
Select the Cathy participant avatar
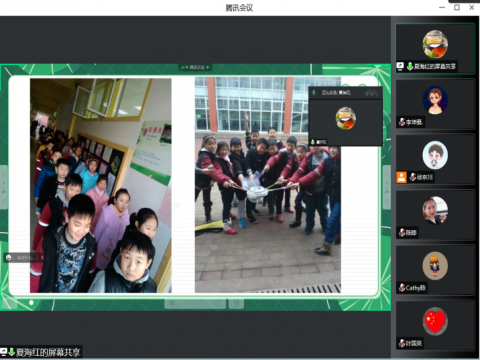tap(435, 265)
